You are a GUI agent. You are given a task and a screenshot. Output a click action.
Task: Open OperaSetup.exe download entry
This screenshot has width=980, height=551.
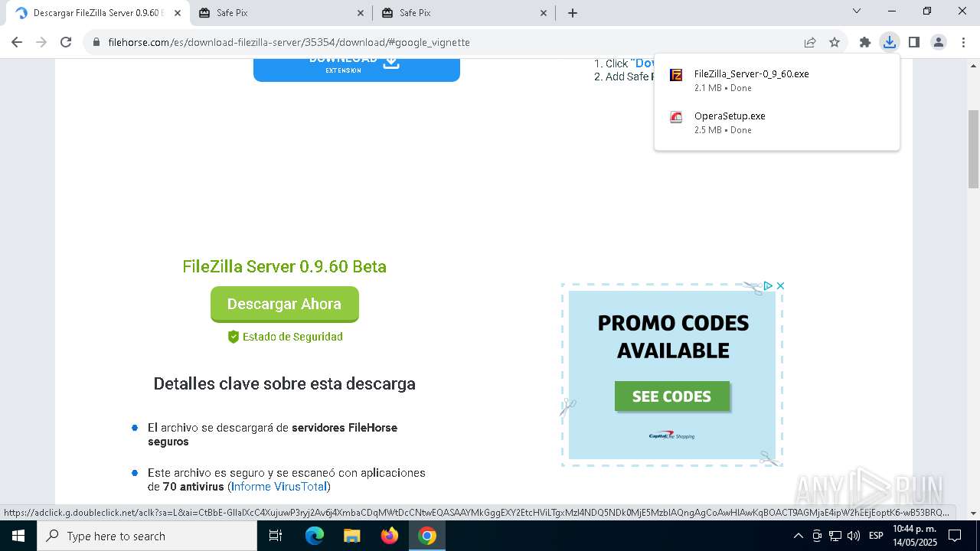[776, 122]
